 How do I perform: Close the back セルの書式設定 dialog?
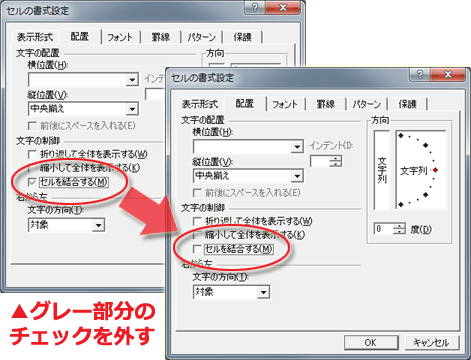(283, 7)
